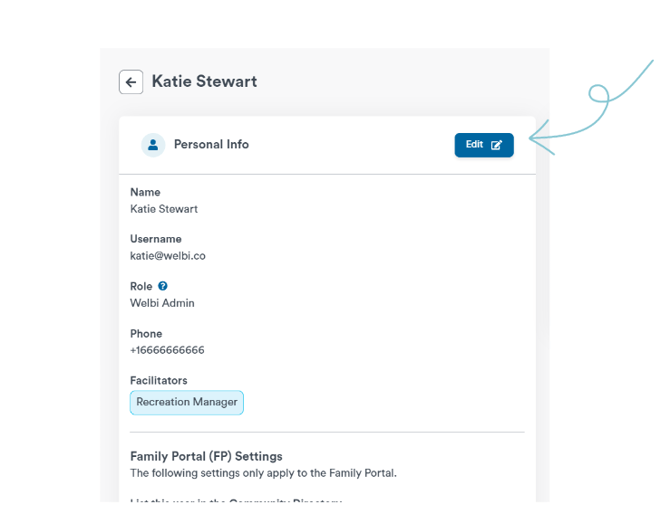Click the Username field label
Viewport: 670px width, 514px height.
point(156,239)
